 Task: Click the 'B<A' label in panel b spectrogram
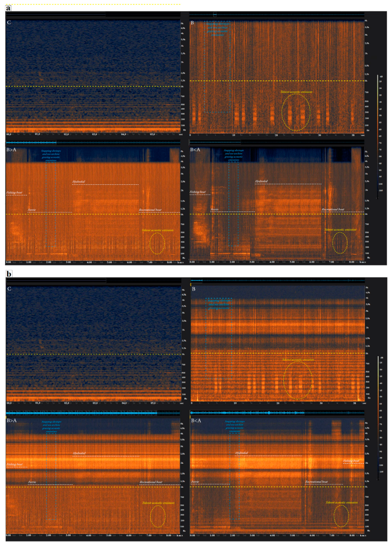pos(196,421)
